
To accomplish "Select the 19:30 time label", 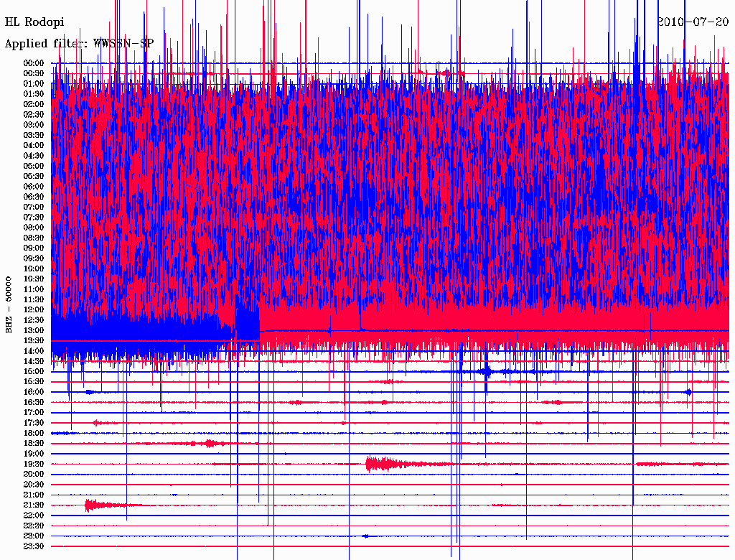I will (34, 464).
